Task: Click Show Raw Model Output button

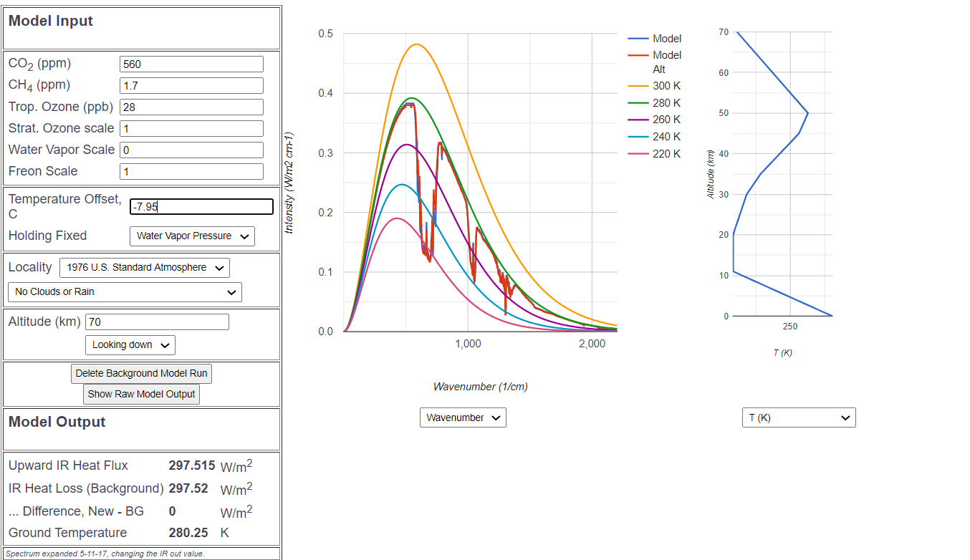Action: click(141, 394)
